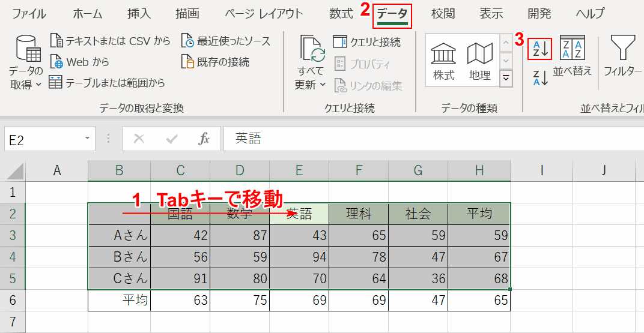Click the greyed プロパティ button
This screenshot has width=644, height=333.
pyautogui.click(x=363, y=64)
